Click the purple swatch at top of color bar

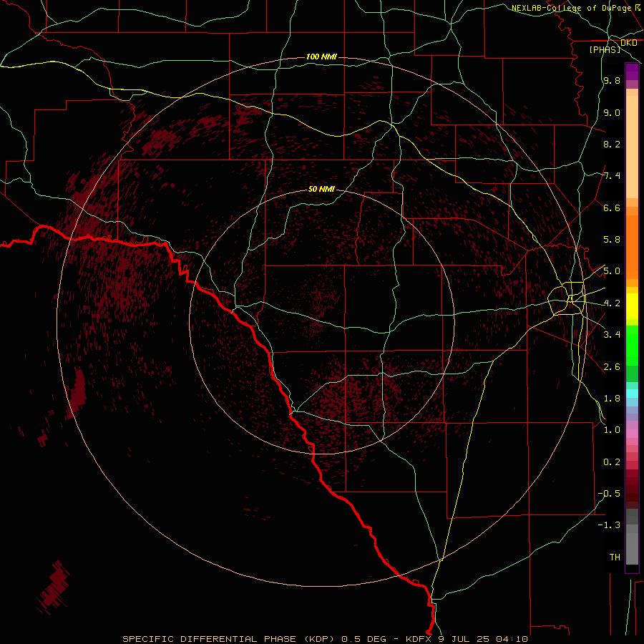tap(632, 72)
